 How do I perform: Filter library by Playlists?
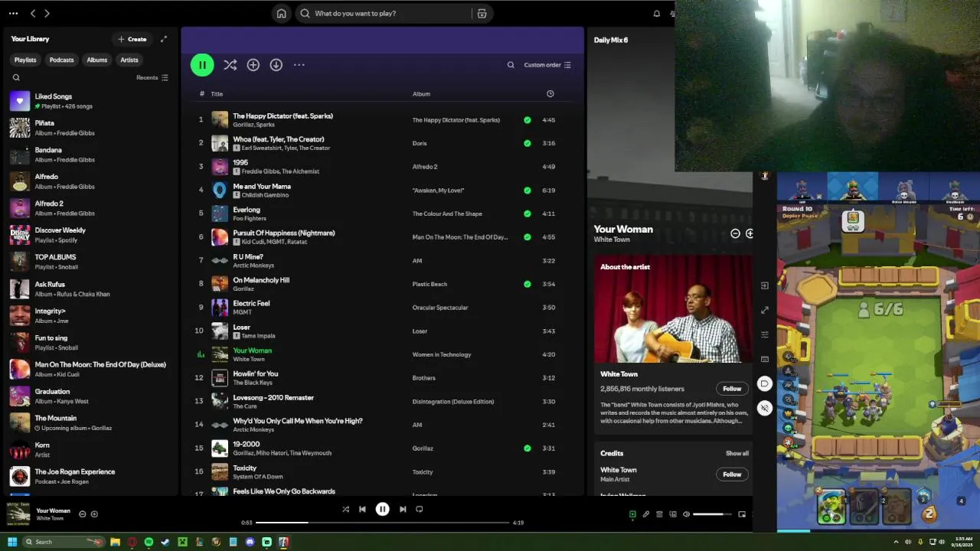25,60
